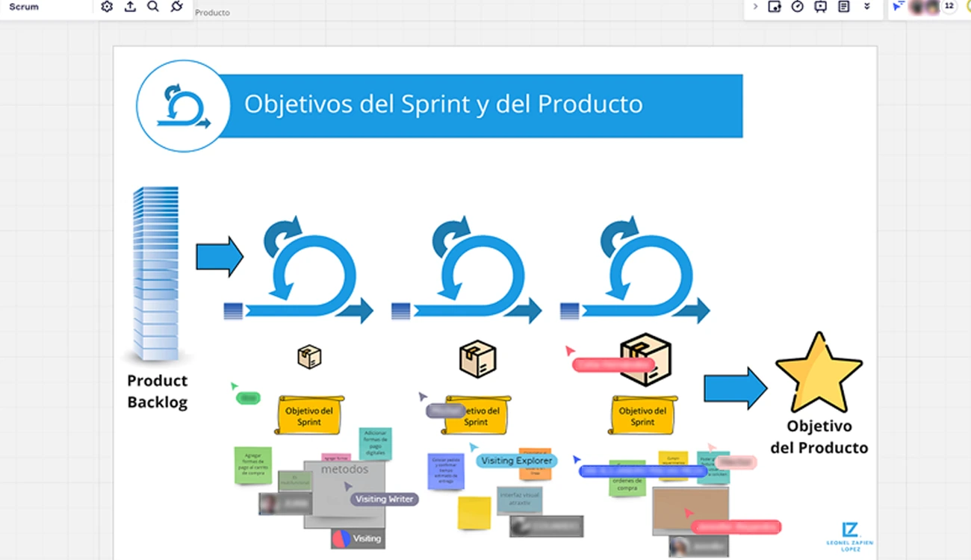The height and width of the screenshot is (560, 971).
Task: Open the plugins icon in the toolbar
Action: [x=177, y=7]
